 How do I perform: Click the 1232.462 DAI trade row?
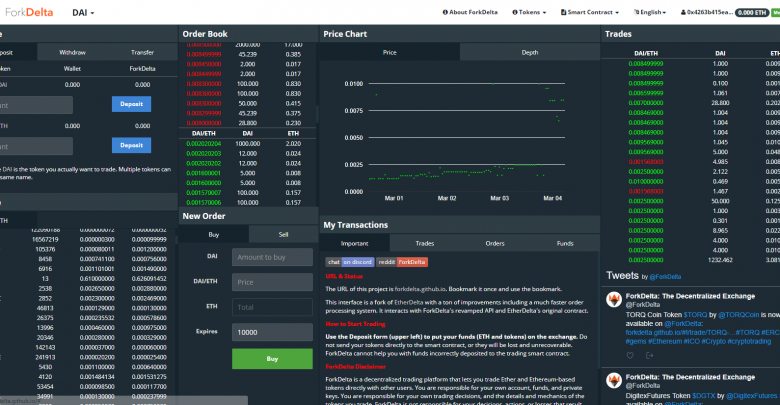tap(690, 260)
